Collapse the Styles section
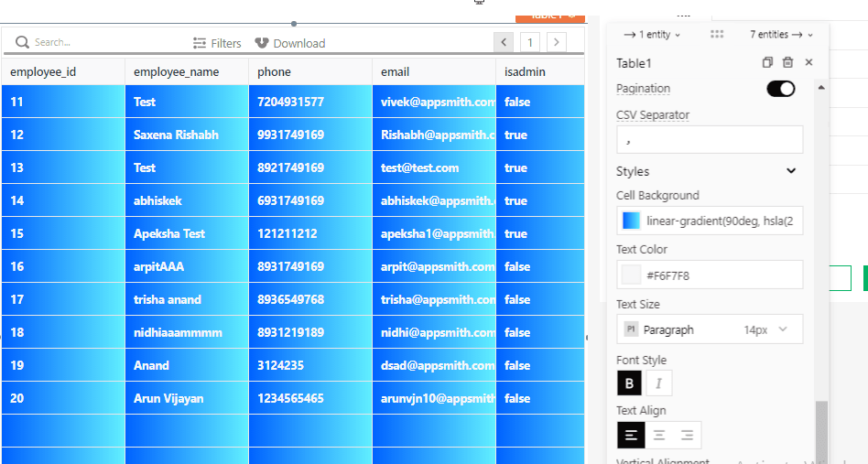This screenshot has width=868, height=464. tap(791, 171)
